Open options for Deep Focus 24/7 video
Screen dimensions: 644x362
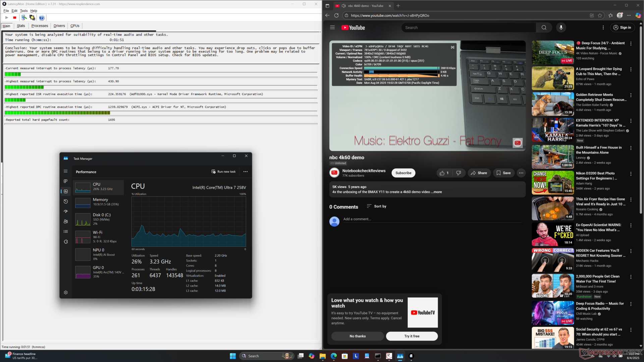coord(631,44)
